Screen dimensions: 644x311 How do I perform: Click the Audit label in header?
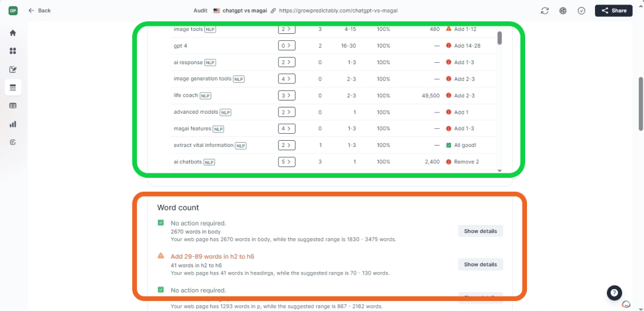tap(200, 11)
